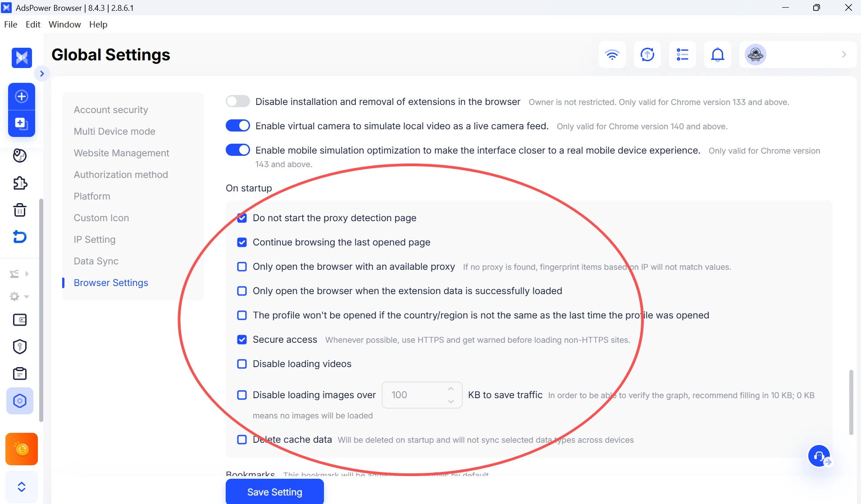Open the task list icon in header
The image size is (861, 504).
[682, 54]
